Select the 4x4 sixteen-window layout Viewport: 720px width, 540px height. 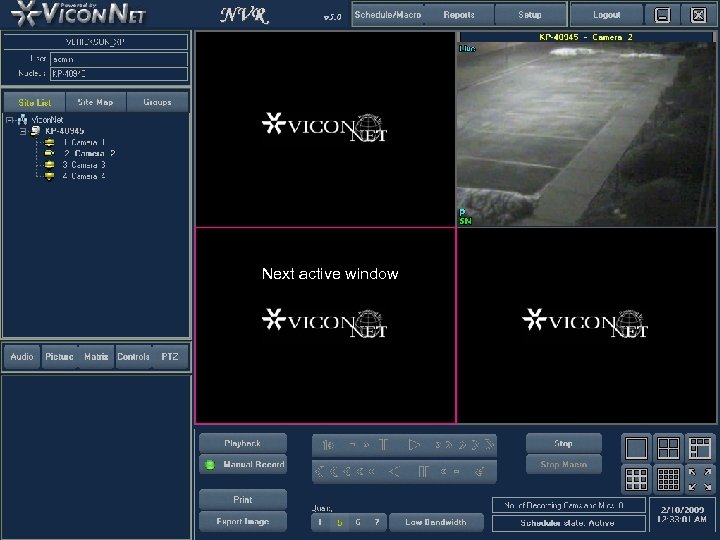click(668, 479)
